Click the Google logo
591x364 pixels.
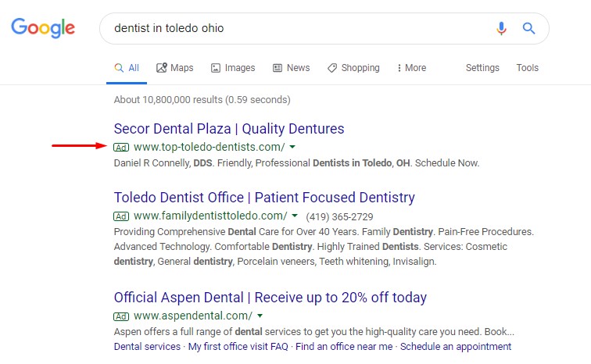pyautogui.click(x=43, y=28)
